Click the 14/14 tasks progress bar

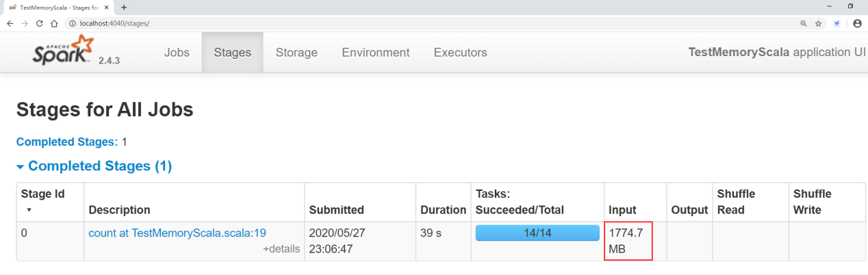pyautogui.click(x=537, y=233)
